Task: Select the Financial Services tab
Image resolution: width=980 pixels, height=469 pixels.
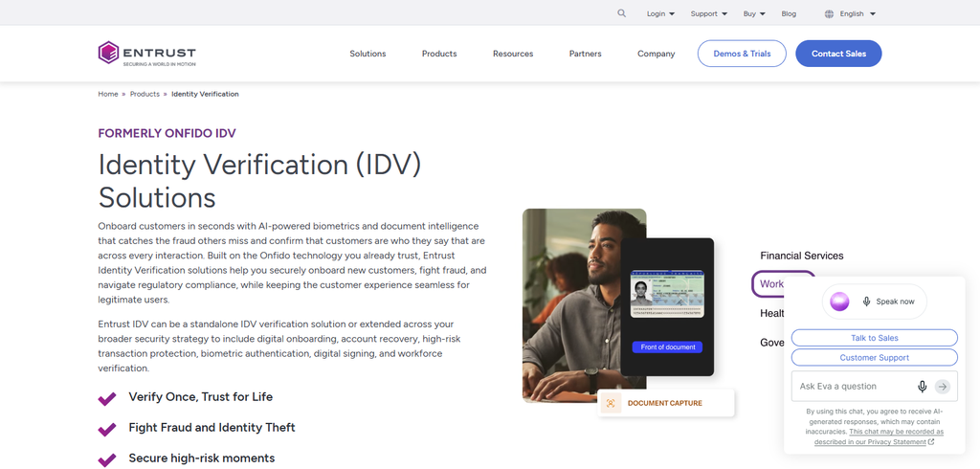Action: coord(802,256)
